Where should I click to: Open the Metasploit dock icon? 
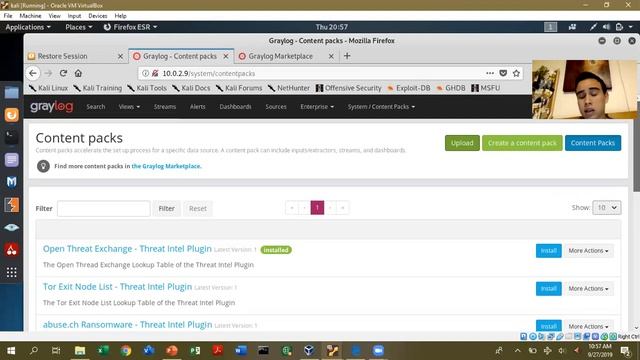point(11,182)
